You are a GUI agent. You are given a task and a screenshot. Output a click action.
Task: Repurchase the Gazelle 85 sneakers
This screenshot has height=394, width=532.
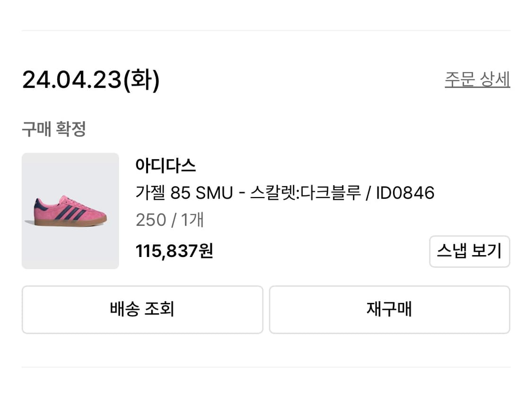[389, 309]
